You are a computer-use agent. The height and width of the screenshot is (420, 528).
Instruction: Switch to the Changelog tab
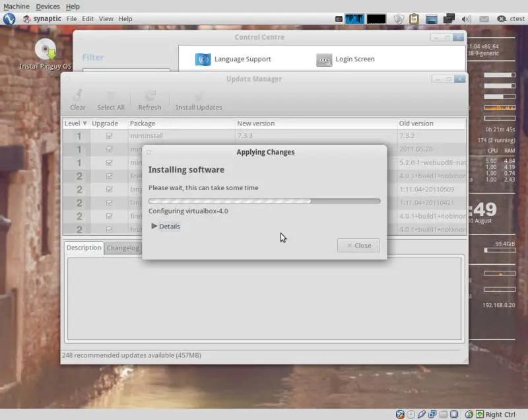click(123, 248)
